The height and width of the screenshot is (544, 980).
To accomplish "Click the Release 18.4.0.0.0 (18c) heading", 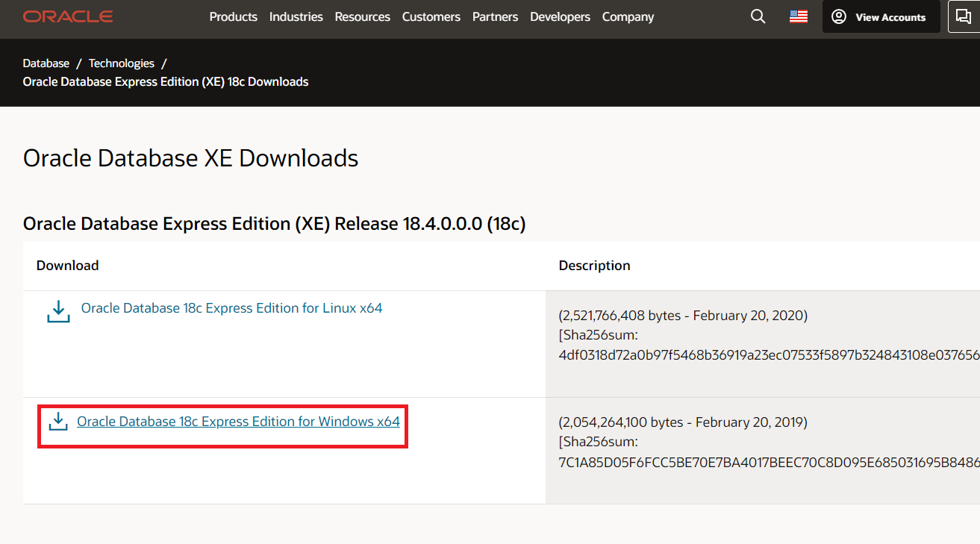I will click(275, 224).
